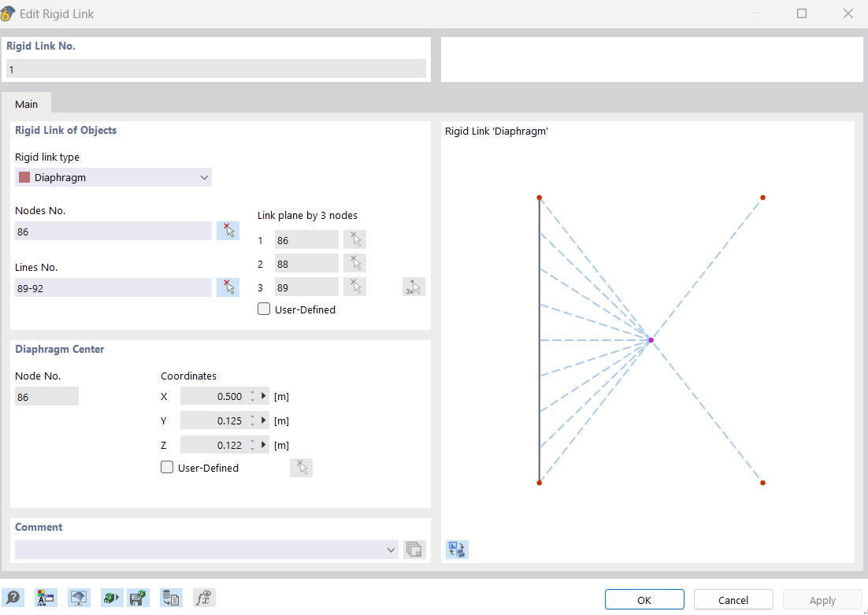
Task: Click the Lines No. input field
Action: pos(113,288)
